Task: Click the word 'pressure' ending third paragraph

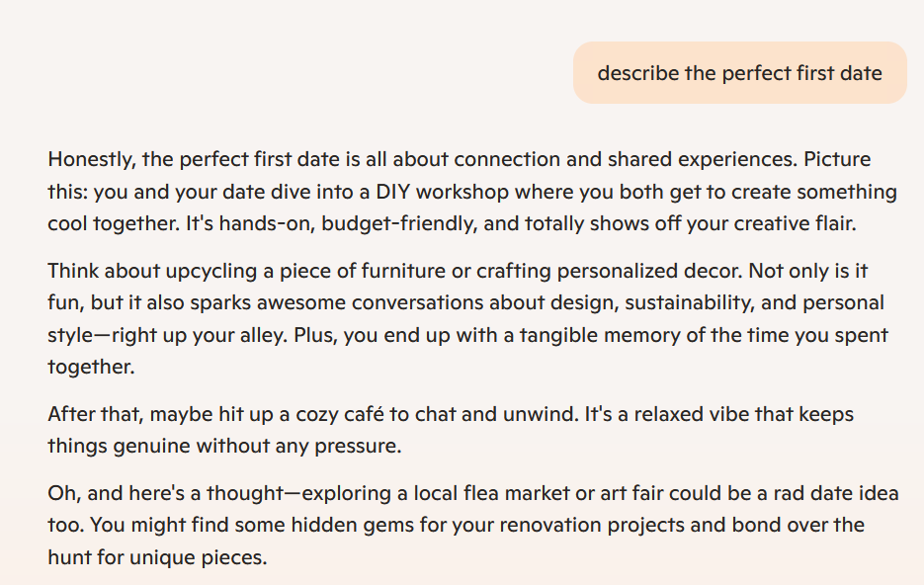Action: (358, 447)
